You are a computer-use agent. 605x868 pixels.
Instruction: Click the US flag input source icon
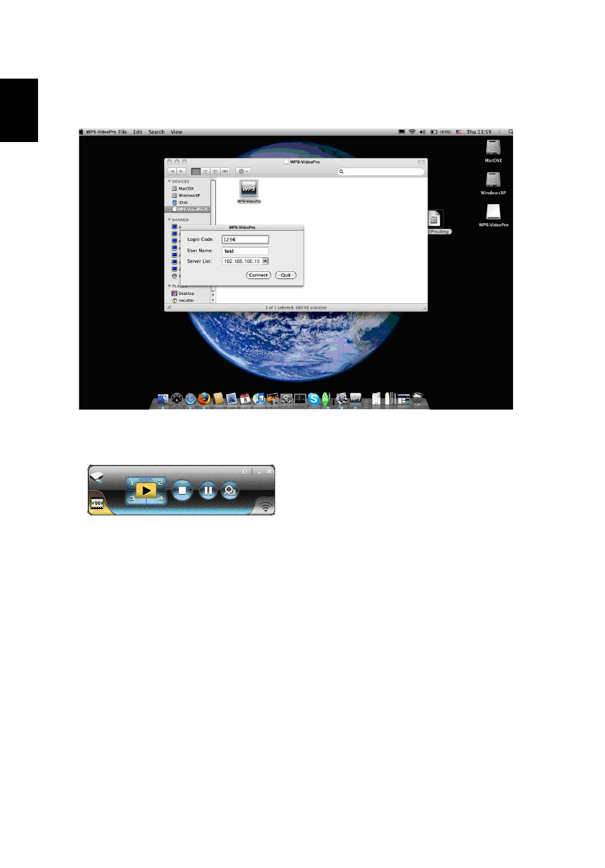tap(459, 132)
